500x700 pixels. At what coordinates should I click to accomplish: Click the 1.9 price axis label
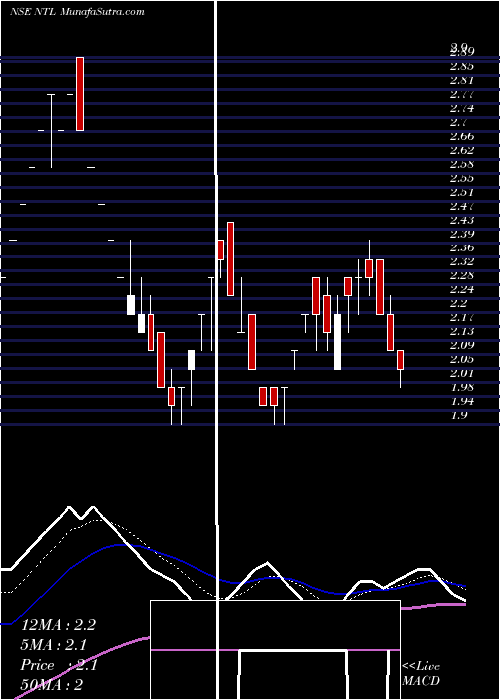pos(458,415)
